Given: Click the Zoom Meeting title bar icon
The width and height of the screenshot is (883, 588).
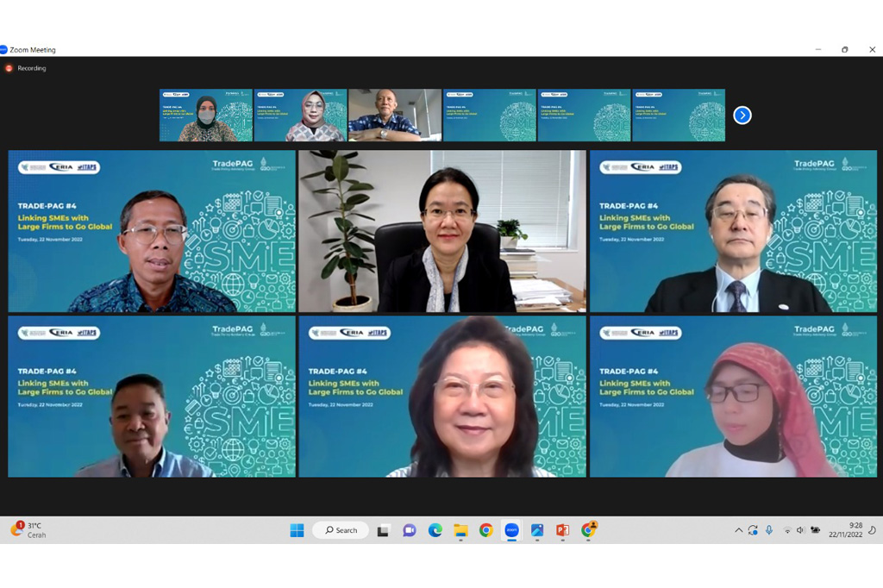Looking at the screenshot, I should (x=3, y=49).
